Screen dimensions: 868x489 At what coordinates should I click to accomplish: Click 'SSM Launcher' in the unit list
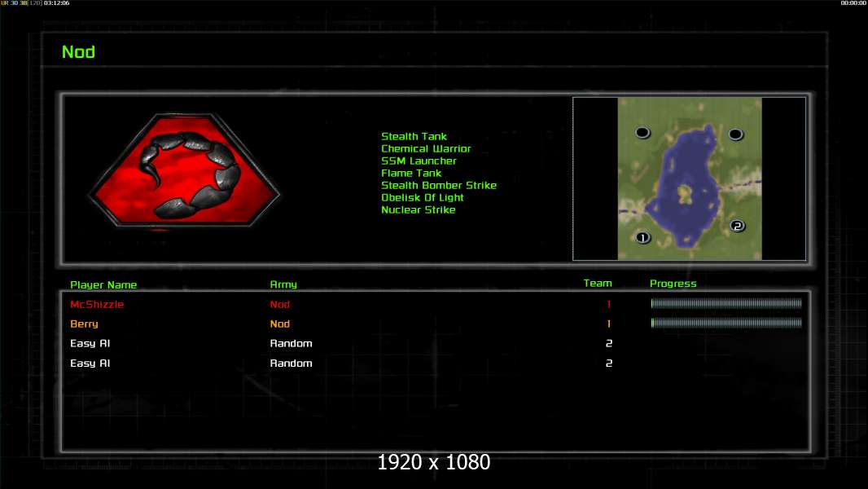point(419,161)
